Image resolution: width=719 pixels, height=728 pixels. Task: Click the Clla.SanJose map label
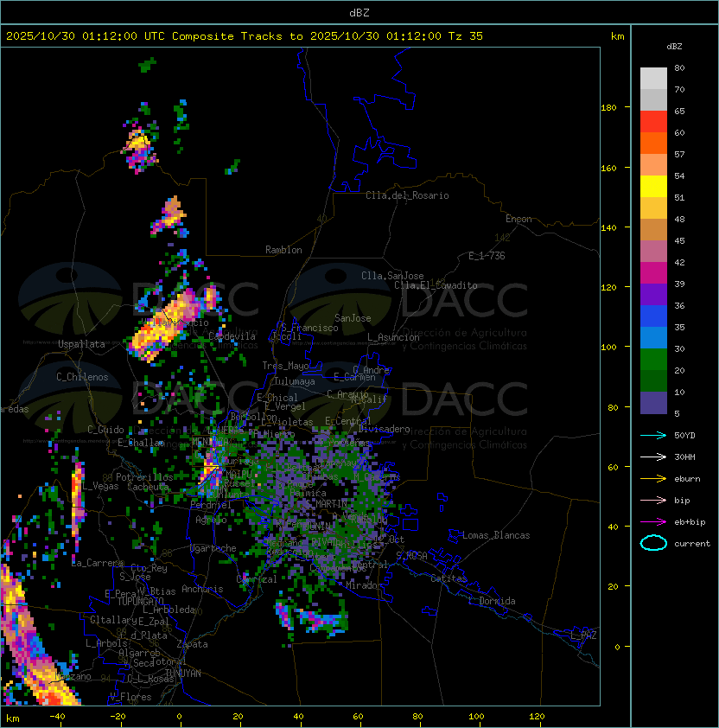point(392,276)
